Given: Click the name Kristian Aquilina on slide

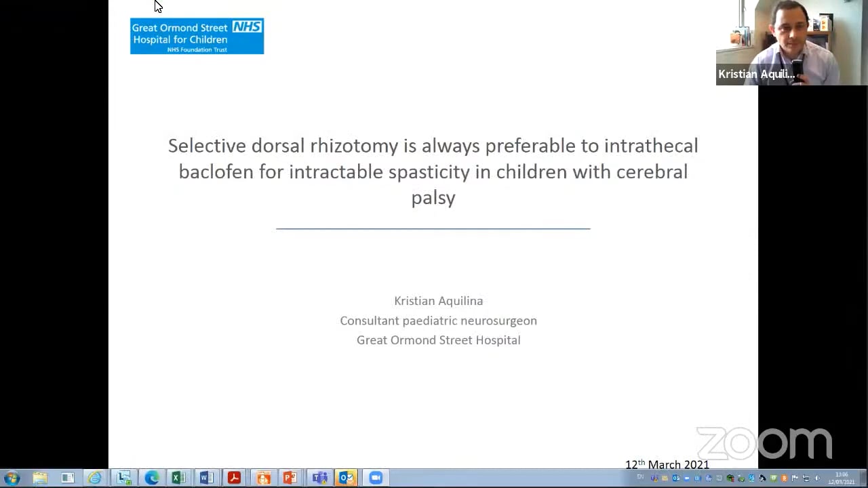Looking at the screenshot, I should click(439, 300).
